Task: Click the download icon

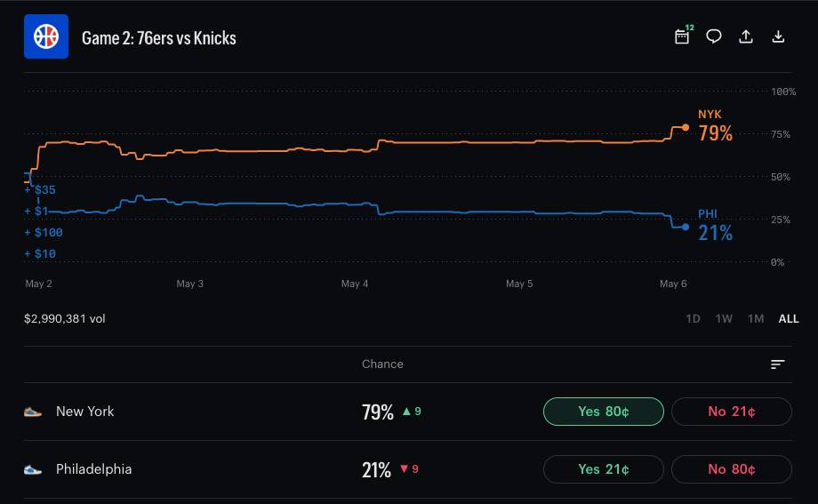Action: (x=778, y=36)
